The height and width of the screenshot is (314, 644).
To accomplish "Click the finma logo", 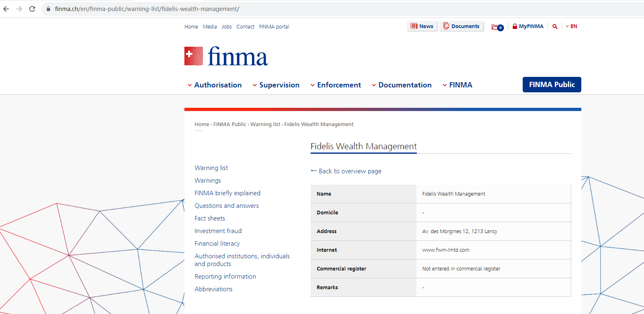I will (226, 56).
